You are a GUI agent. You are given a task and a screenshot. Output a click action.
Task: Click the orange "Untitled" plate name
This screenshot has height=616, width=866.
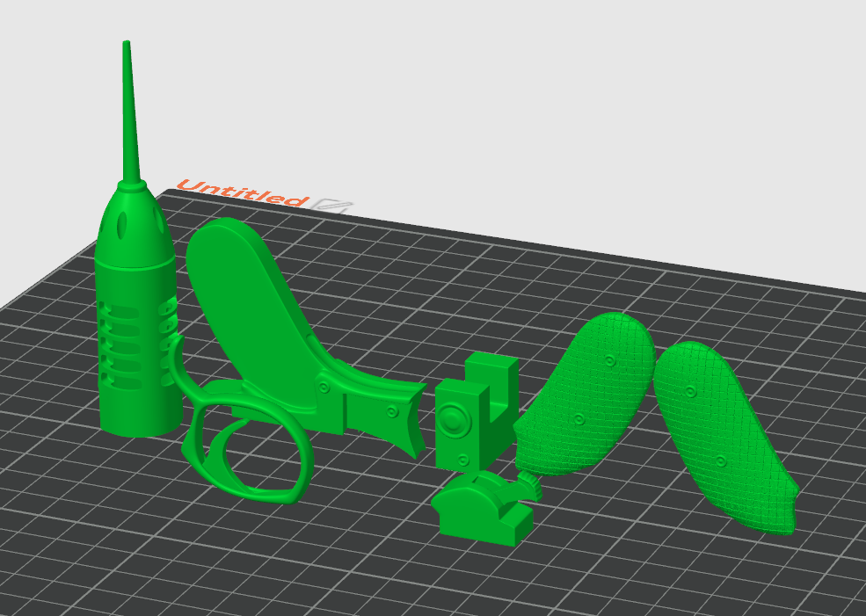[243, 193]
